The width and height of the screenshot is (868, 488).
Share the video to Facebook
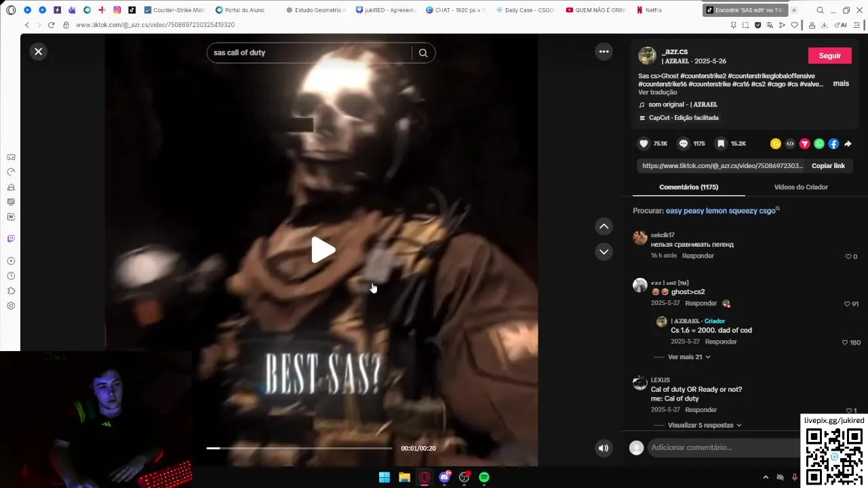(x=833, y=144)
